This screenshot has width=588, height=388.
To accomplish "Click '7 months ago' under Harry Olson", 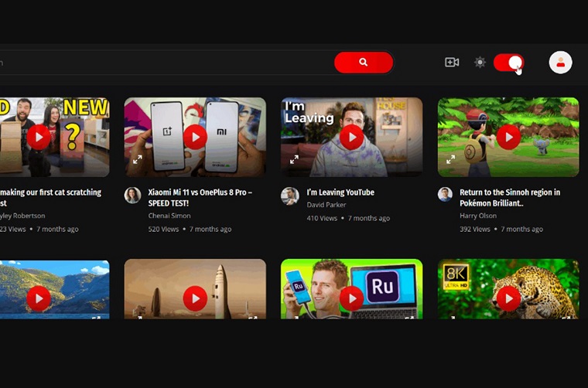I will pyautogui.click(x=521, y=230).
